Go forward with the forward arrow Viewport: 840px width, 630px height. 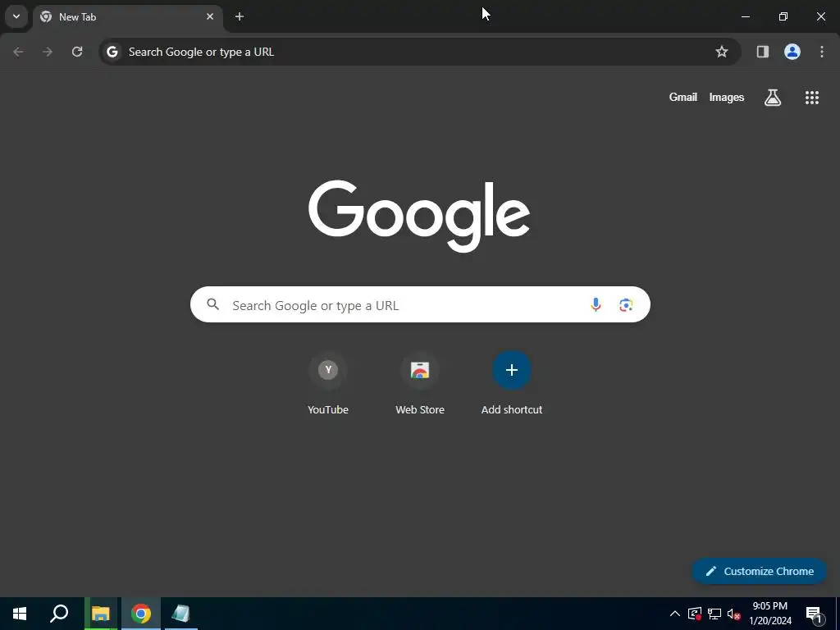click(48, 52)
